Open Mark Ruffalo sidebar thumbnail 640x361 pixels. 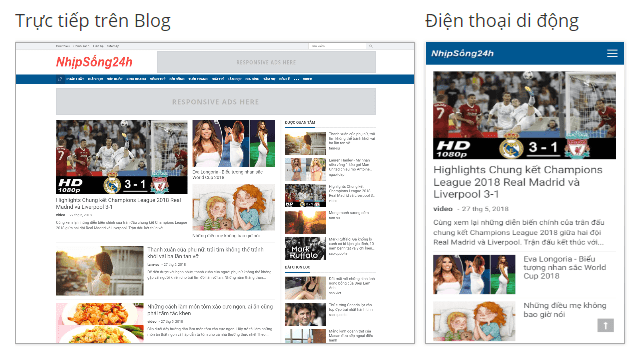pos(305,248)
